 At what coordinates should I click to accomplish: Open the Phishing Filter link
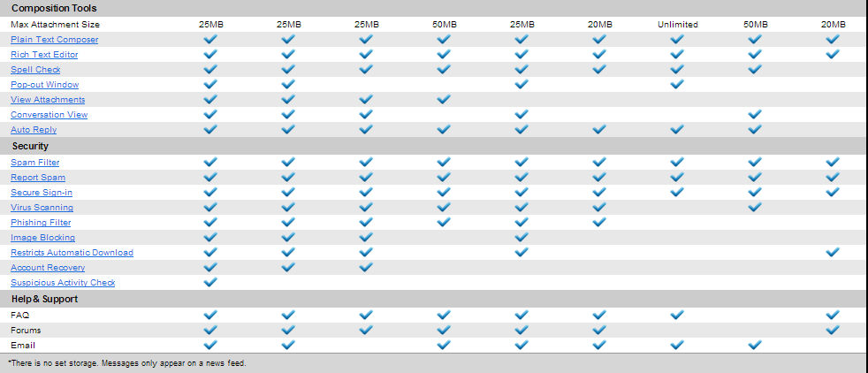tap(41, 223)
